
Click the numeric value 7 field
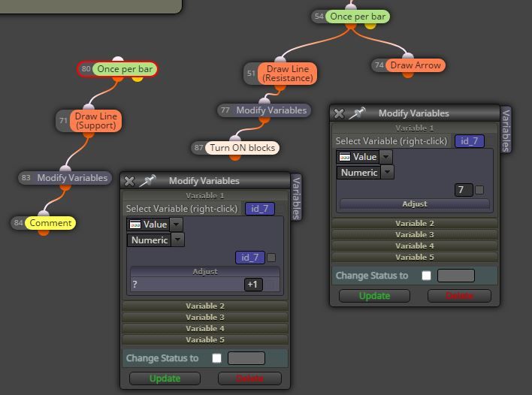[463, 190]
